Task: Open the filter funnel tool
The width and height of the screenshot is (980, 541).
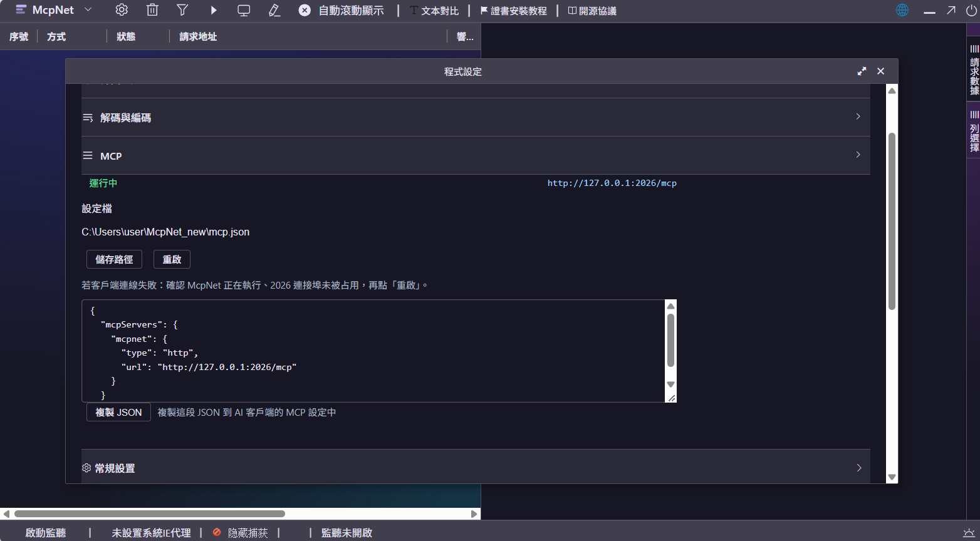Action: [x=182, y=10]
